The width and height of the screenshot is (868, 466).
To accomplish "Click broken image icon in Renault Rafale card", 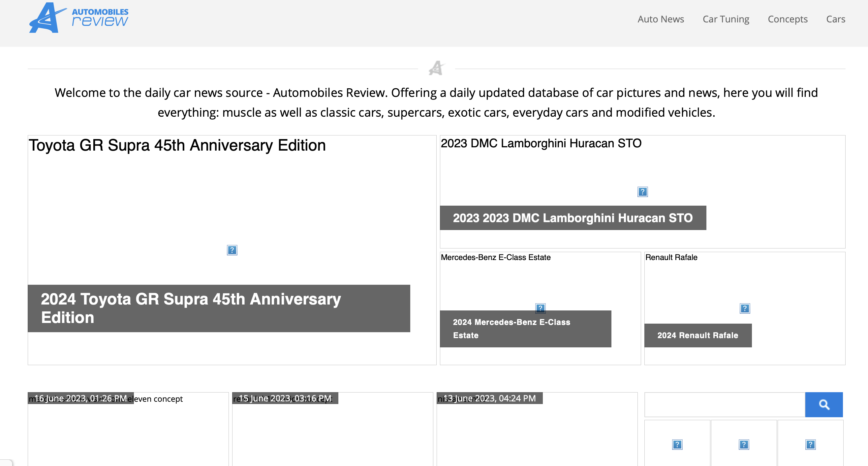I will pyautogui.click(x=744, y=308).
